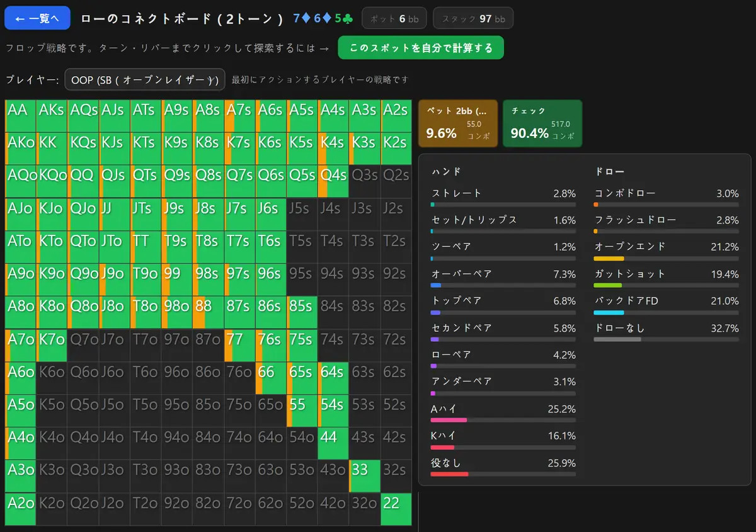Click the バックドアFD 21.0% row
This screenshot has width=756, height=532.
click(x=667, y=305)
